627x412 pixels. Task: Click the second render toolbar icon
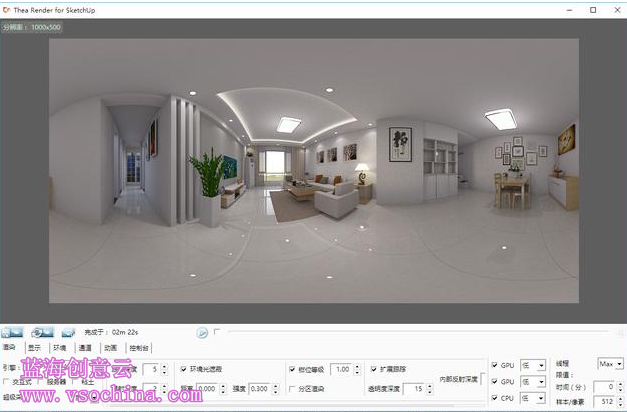tap(42, 331)
